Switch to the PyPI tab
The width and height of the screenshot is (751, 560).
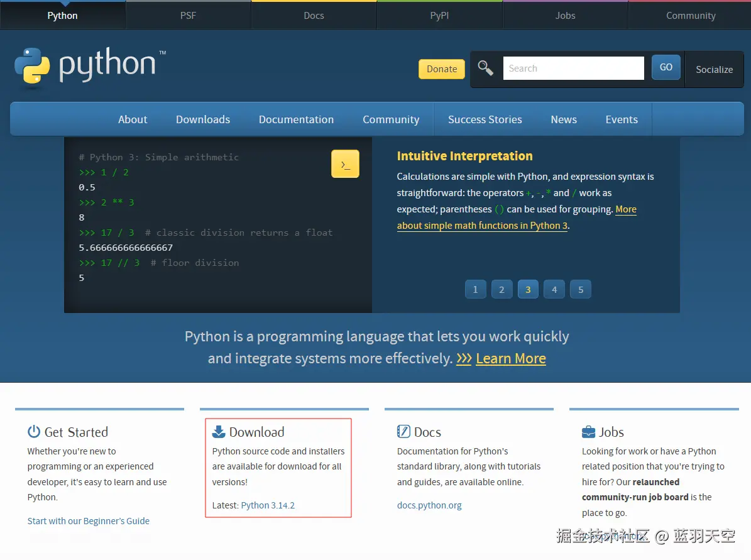(x=439, y=15)
